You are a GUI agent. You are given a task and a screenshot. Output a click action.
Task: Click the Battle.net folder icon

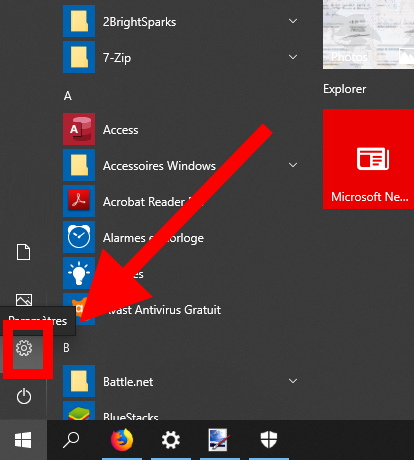point(79,381)
